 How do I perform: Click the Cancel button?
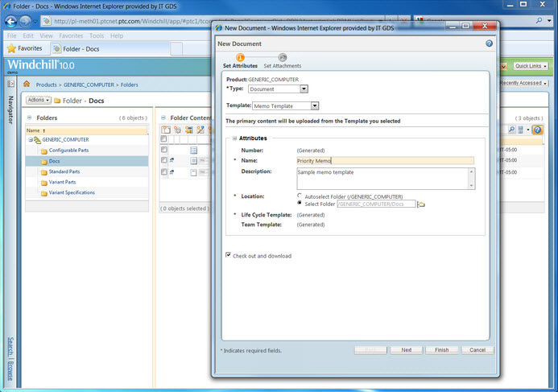point(477,350)
